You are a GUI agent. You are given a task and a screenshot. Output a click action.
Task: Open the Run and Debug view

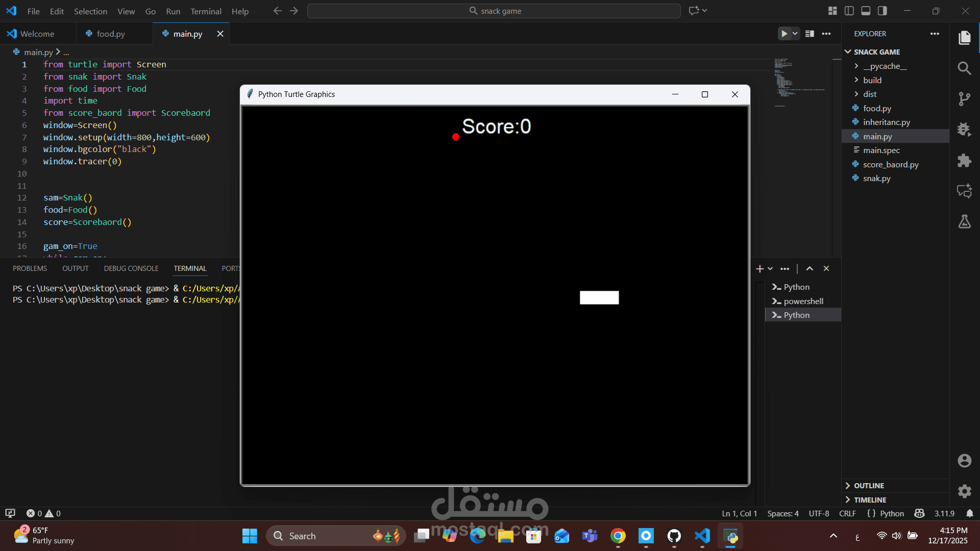[965, 130]
